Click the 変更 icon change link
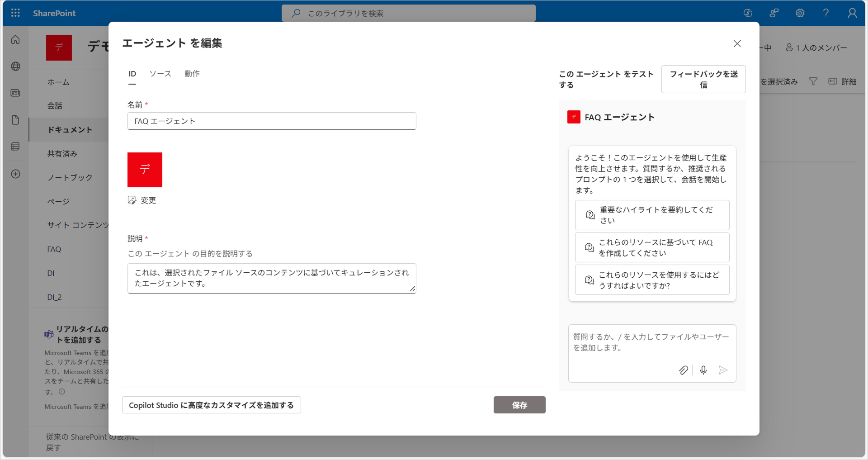868x460 pixels. (142, 200)
